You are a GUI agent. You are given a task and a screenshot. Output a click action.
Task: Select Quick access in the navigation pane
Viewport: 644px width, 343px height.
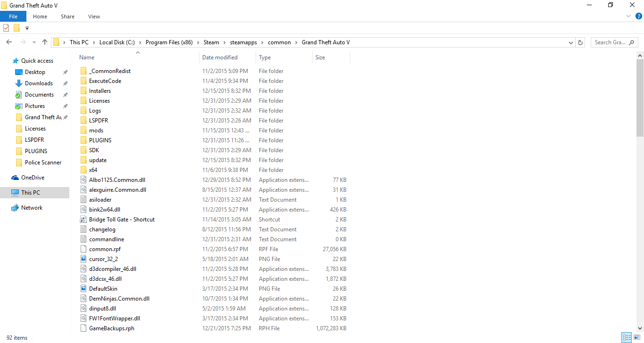(x=37, y=61)
